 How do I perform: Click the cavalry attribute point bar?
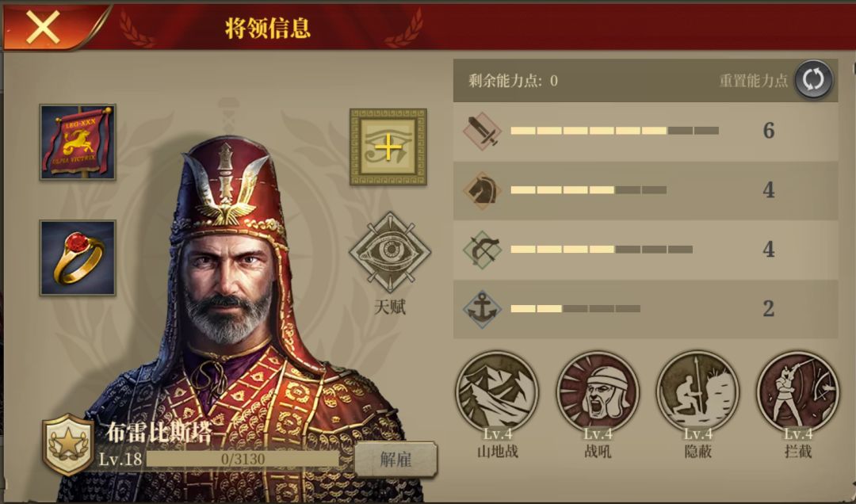pyautogui.click(x=588, y=190)
